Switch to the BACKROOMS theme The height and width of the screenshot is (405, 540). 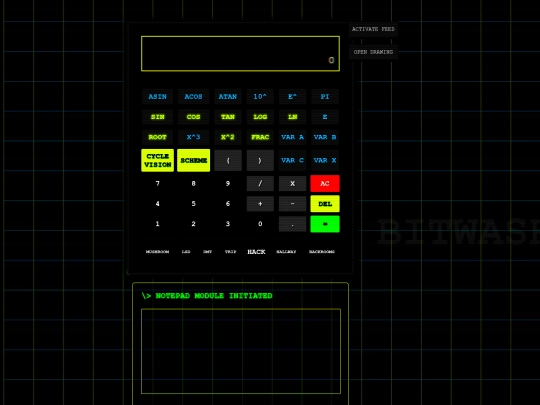click(322, 252)
